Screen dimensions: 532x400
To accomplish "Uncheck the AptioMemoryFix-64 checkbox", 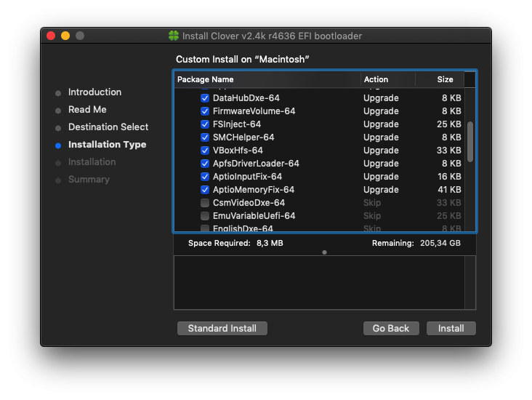I will point(205,190).
